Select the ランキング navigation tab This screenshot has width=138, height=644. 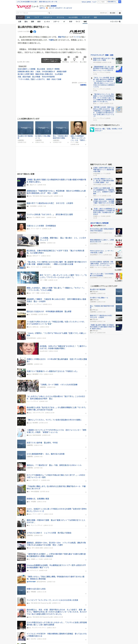click(x=86, y=17)
